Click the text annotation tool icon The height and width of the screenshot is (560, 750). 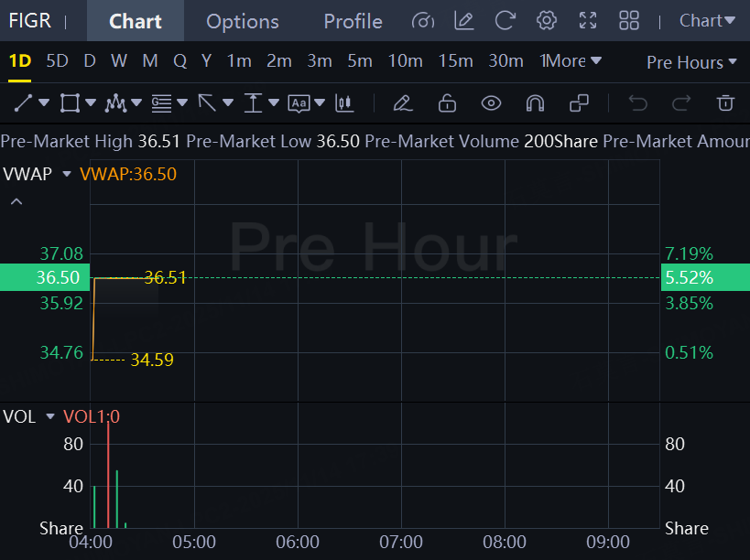299,102
